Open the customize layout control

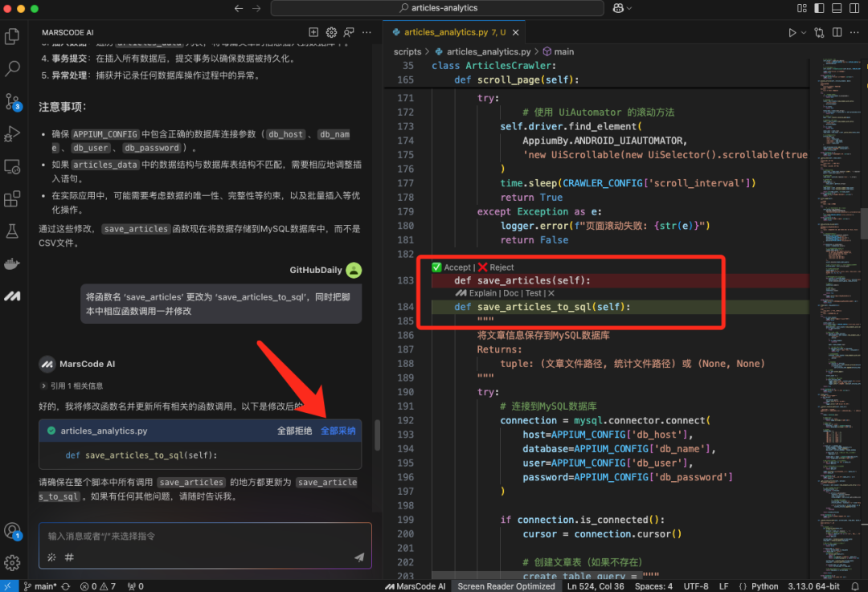[x=801, y=8]
